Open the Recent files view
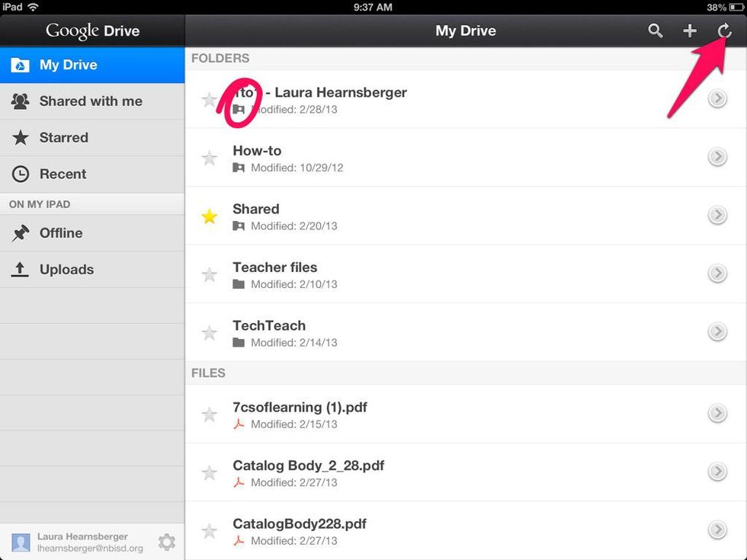This screenshot has height=560, width=747. (63, 174)
